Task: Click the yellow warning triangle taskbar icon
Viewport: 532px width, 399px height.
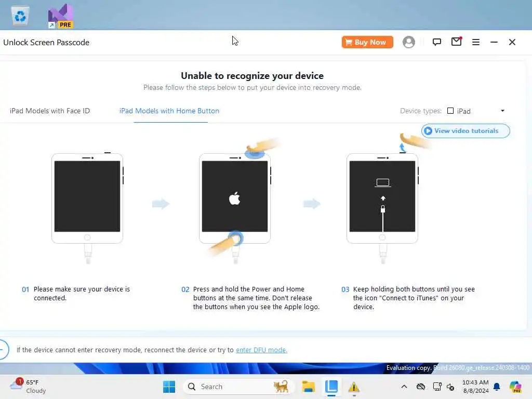Action: click(353, 387)
